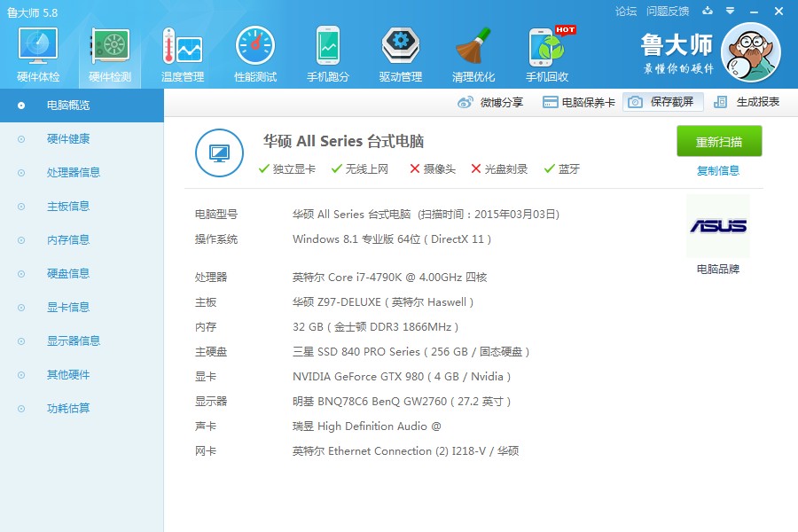Click the 生成报表 text

(758, 102)
